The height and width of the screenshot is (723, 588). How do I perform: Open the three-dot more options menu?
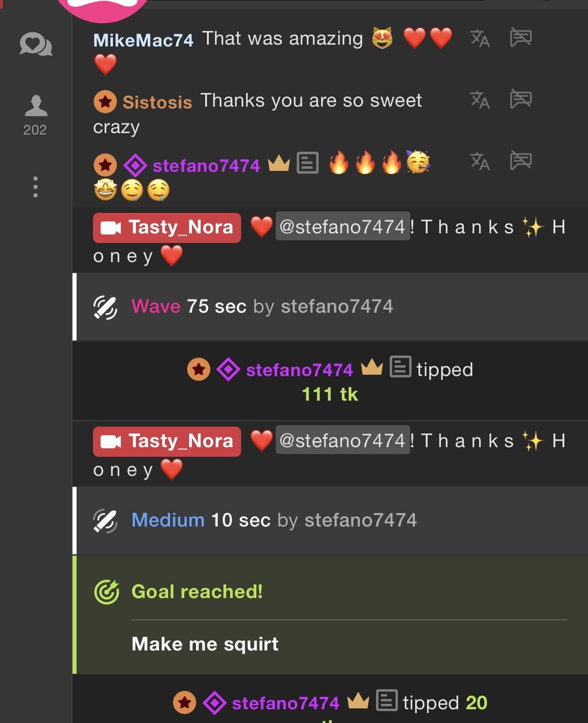point(36,187)
